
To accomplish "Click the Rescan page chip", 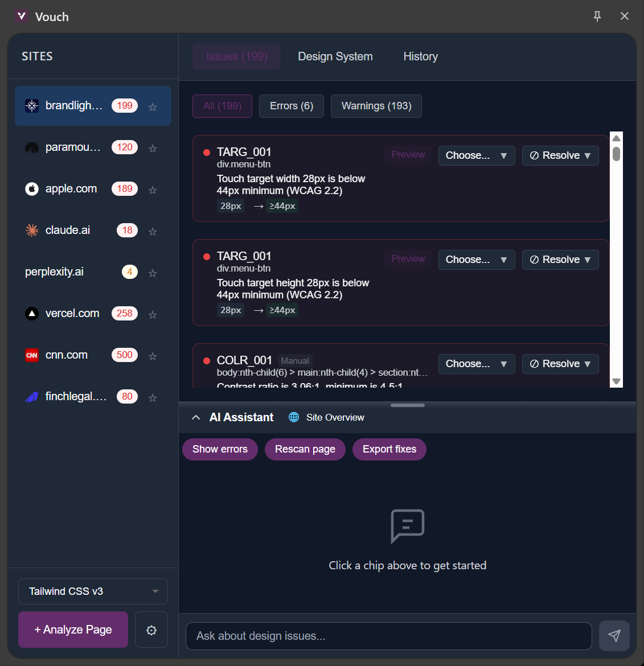I will point(305,449).
